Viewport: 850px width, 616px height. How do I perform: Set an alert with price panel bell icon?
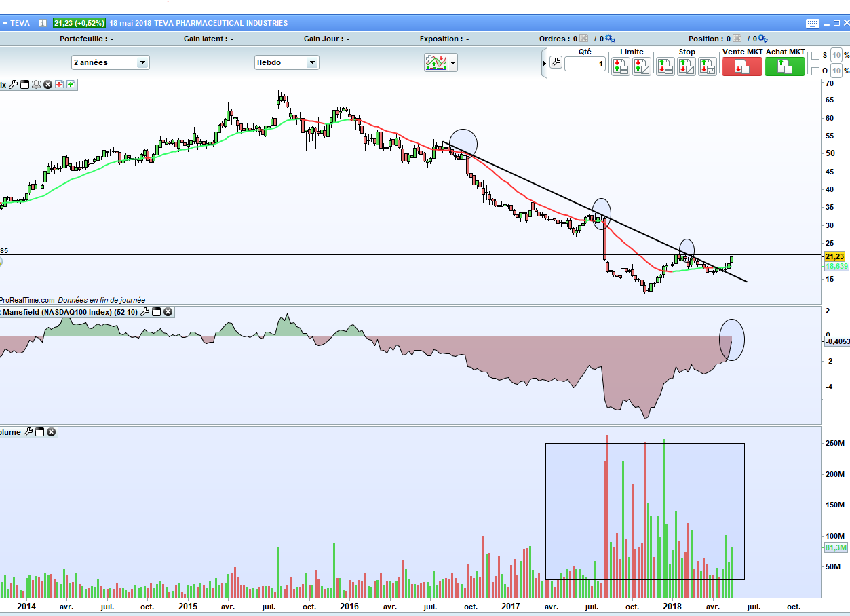pyautogui.click(x=36, y=85)
